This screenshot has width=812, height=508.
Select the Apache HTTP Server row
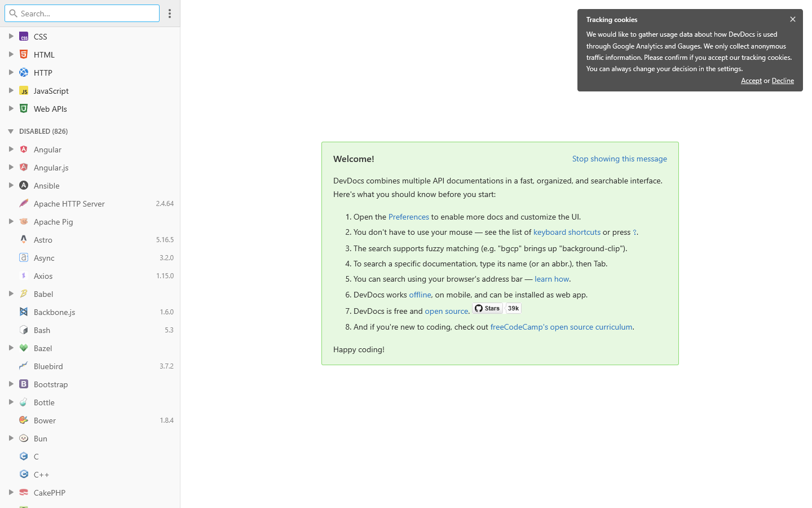point(90,204)
